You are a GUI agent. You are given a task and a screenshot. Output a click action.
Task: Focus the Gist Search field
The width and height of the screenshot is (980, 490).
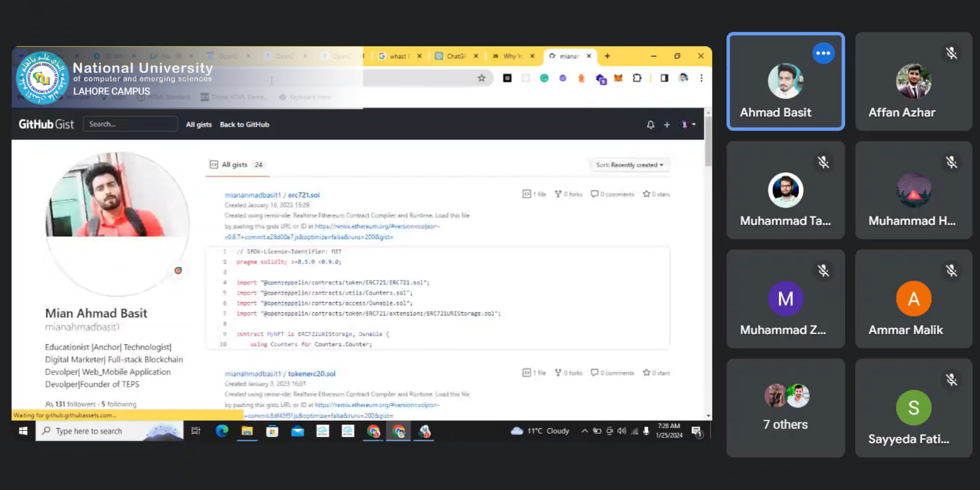[x=130, y=124]
